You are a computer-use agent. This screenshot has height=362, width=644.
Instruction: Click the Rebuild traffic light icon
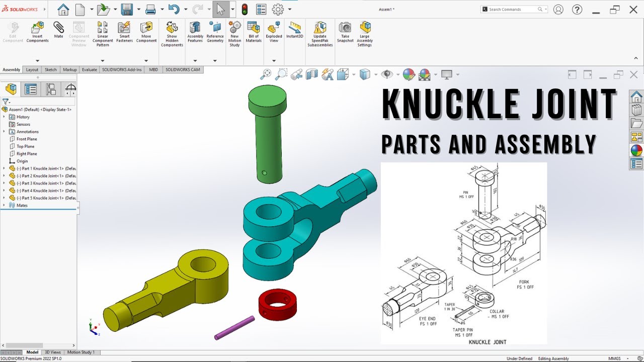(245, 9)
